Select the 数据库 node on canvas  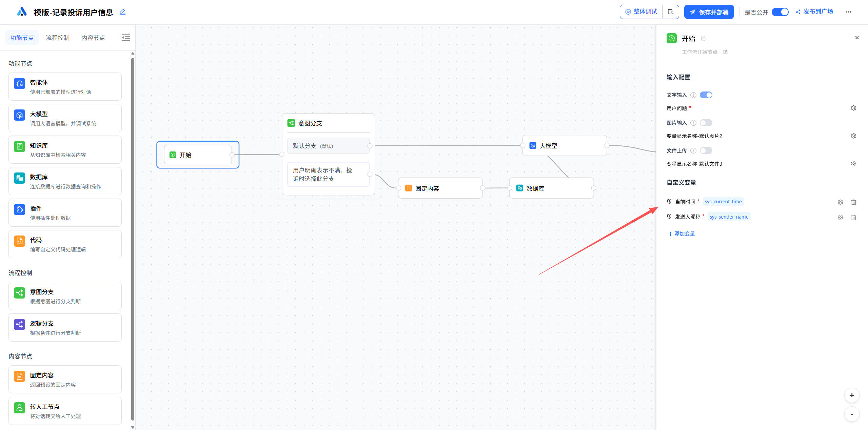click(x=551, y=188)
